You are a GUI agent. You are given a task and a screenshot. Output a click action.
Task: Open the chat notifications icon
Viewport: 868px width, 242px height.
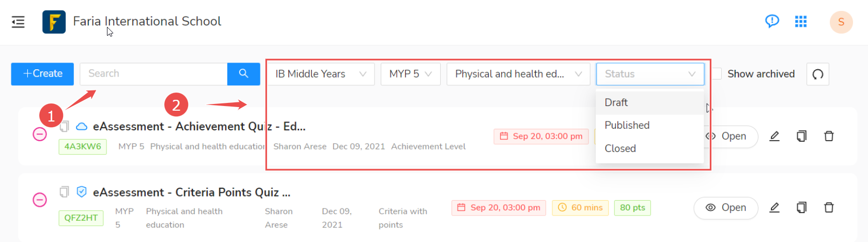772,21
